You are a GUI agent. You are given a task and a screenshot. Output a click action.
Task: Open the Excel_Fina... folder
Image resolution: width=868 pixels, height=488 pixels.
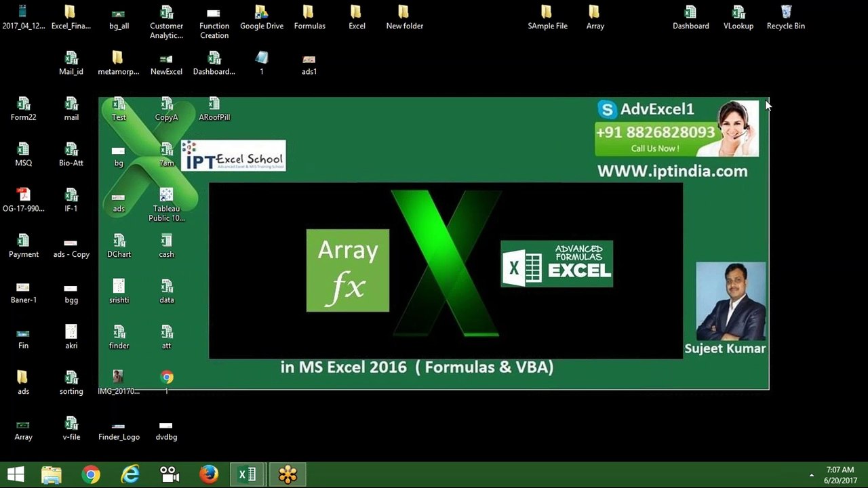coord(71,18)
